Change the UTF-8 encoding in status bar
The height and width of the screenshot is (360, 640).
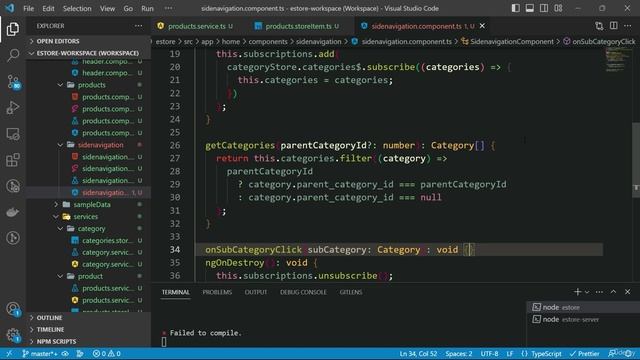[489, 353]
